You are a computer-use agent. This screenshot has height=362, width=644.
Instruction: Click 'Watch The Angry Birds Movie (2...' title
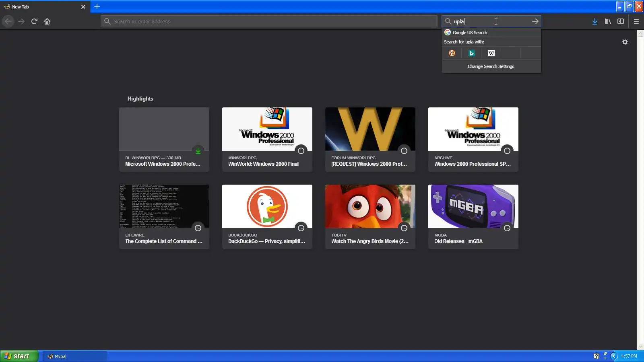coord(370,241)
